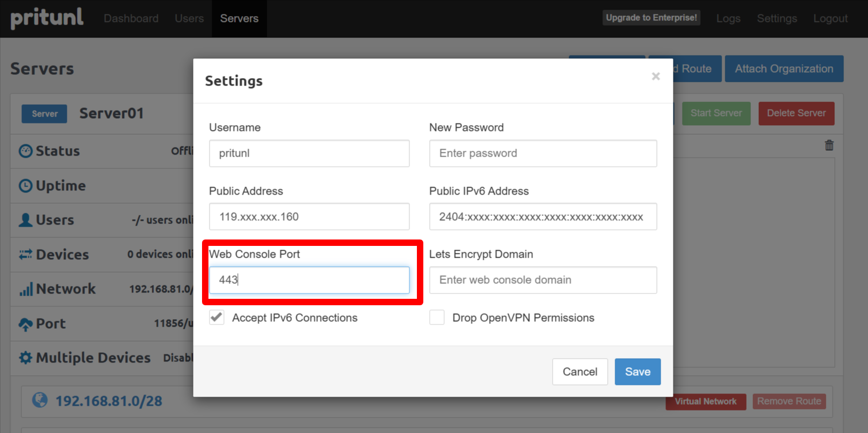Click the 0 devices online text
The width and height of the screenshot is (868, 433).
(x=160, y=254)
